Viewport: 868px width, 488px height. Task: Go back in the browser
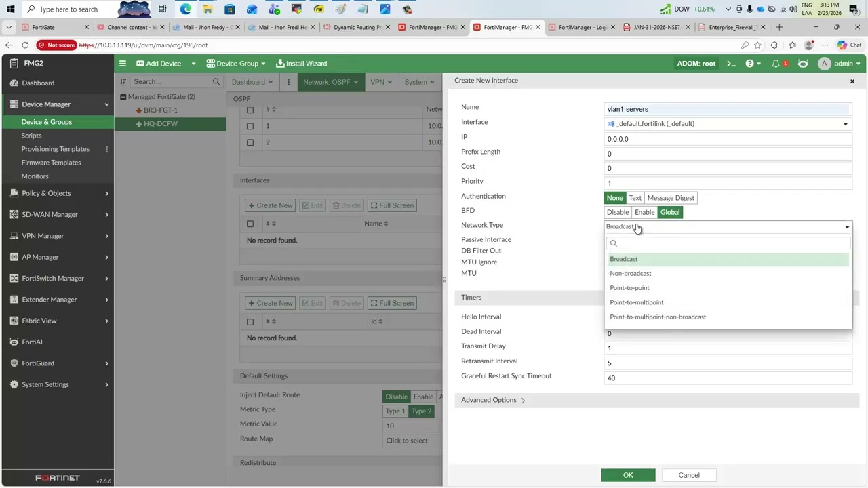[8, 45]
